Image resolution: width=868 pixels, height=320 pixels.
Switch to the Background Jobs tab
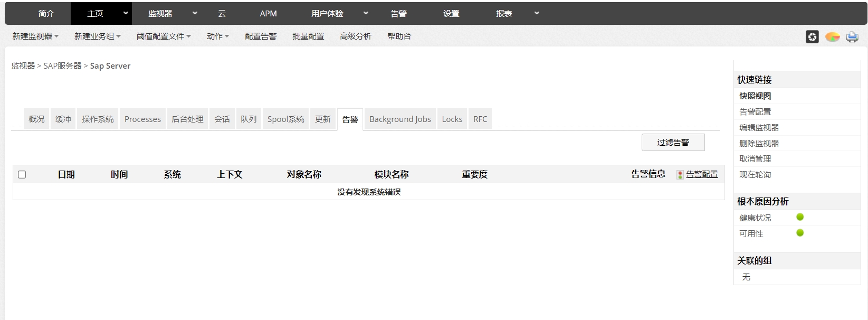[400, 119]
